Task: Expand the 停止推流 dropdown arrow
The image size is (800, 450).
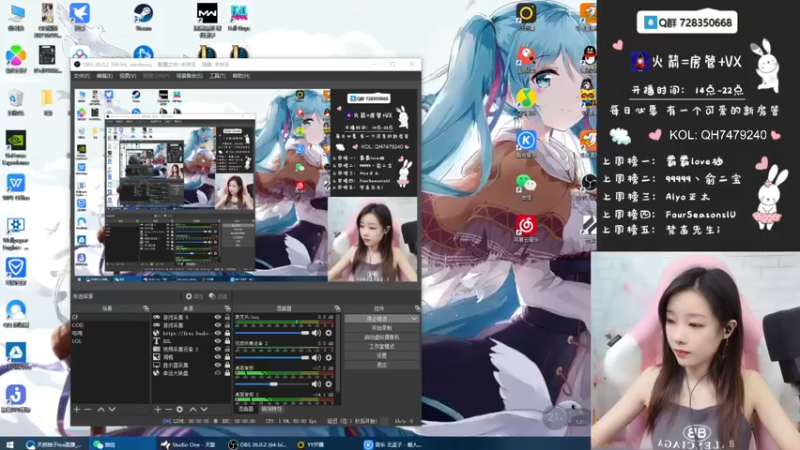Action: coord(414,318)
